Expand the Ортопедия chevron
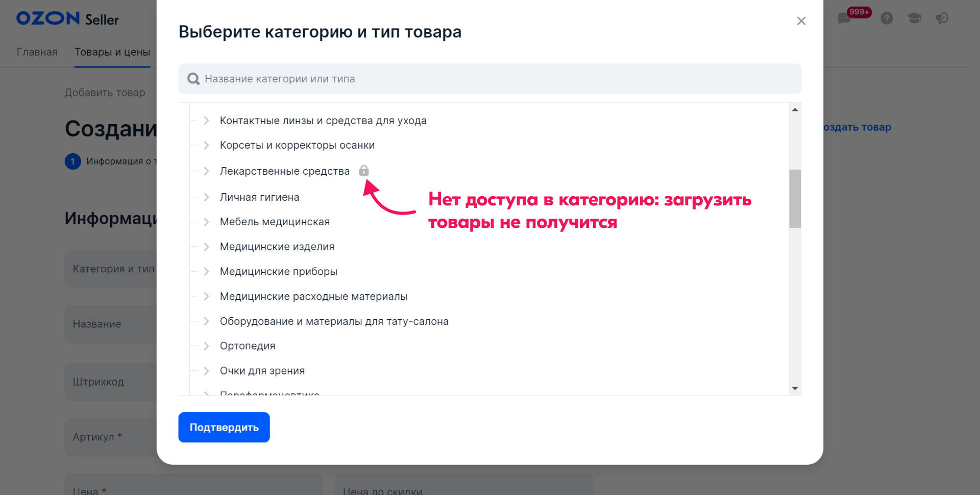Screen dimensions: 980x495 point(206,346)
